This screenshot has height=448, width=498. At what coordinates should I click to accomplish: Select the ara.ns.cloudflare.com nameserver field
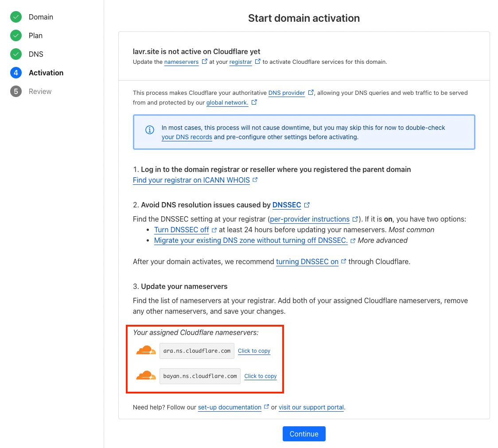[x=197, y=351]
